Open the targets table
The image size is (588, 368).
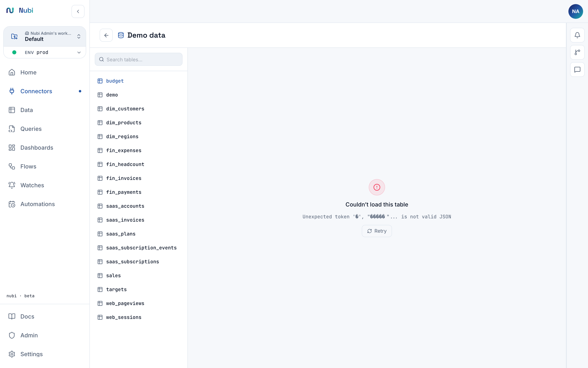coord(138,289)
